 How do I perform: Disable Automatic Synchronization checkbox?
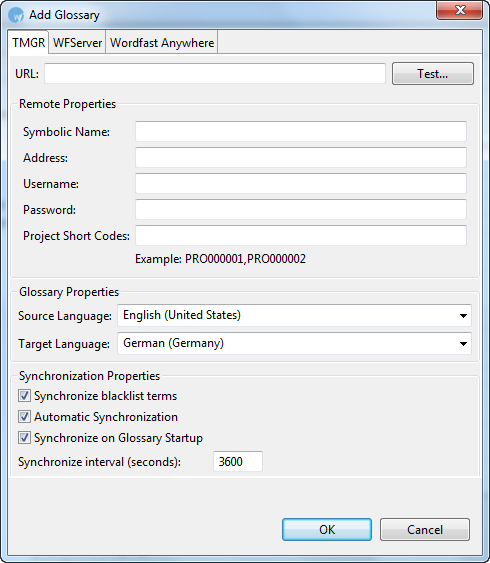24,417
